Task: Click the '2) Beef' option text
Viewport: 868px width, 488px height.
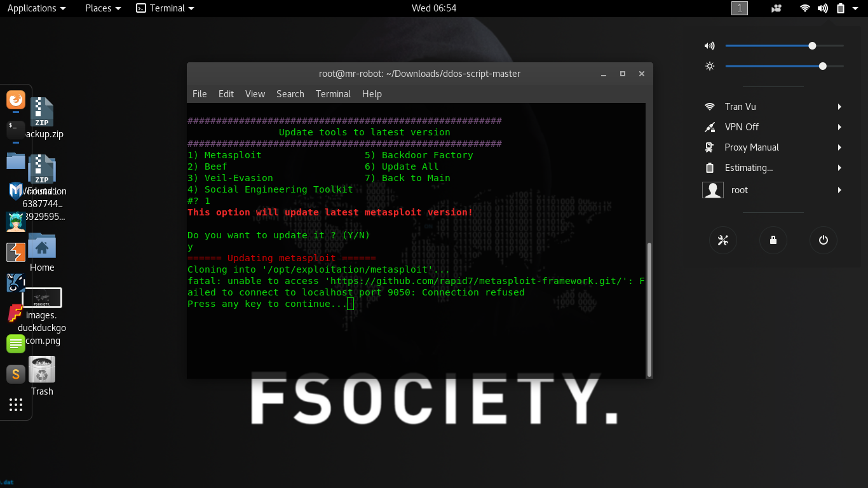Action: tap(207, 166)
